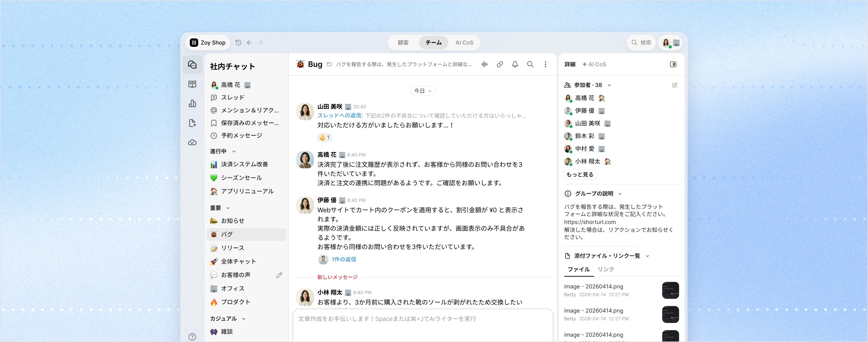
Task: Open notification bell settings for Bug
Action: [515, 64]
